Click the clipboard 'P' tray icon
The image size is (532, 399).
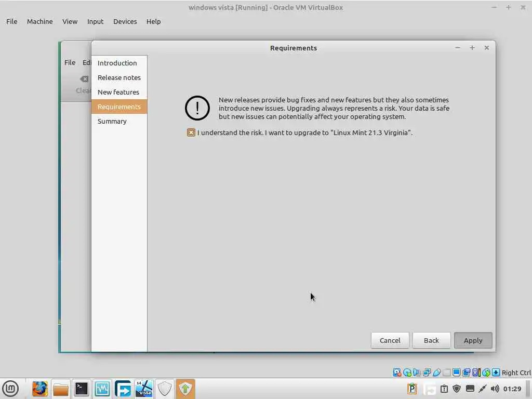pyautogui.click(x=412, y=389)
